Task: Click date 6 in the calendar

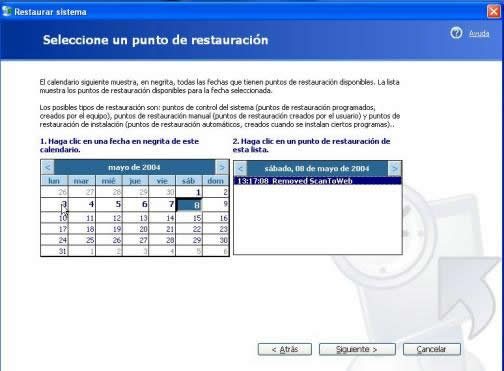Action: tap(136, 204)
